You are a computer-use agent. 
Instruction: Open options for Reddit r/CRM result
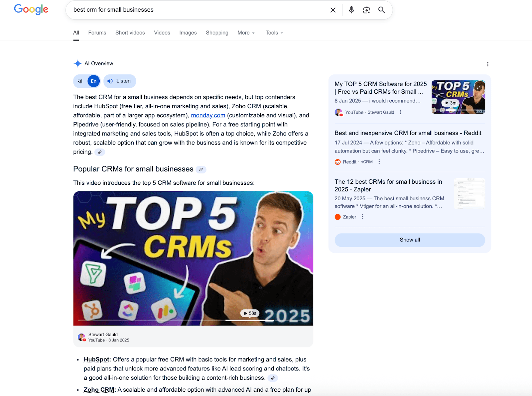[x=379, y=162]
